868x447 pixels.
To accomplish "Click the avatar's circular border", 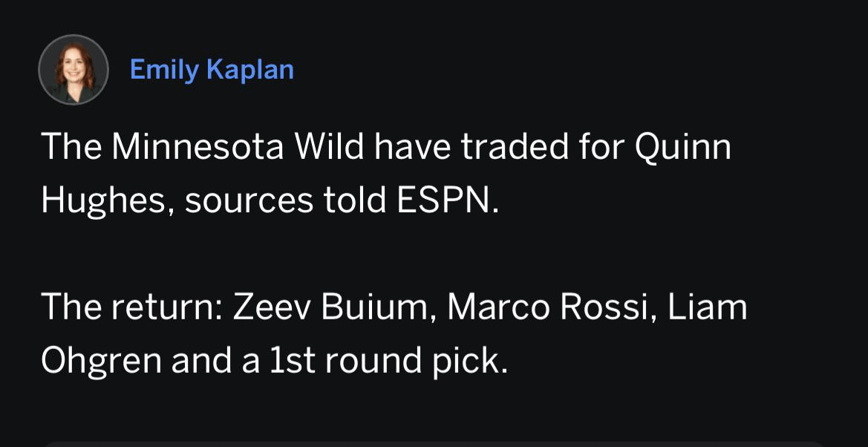I will tap(74, 37).
